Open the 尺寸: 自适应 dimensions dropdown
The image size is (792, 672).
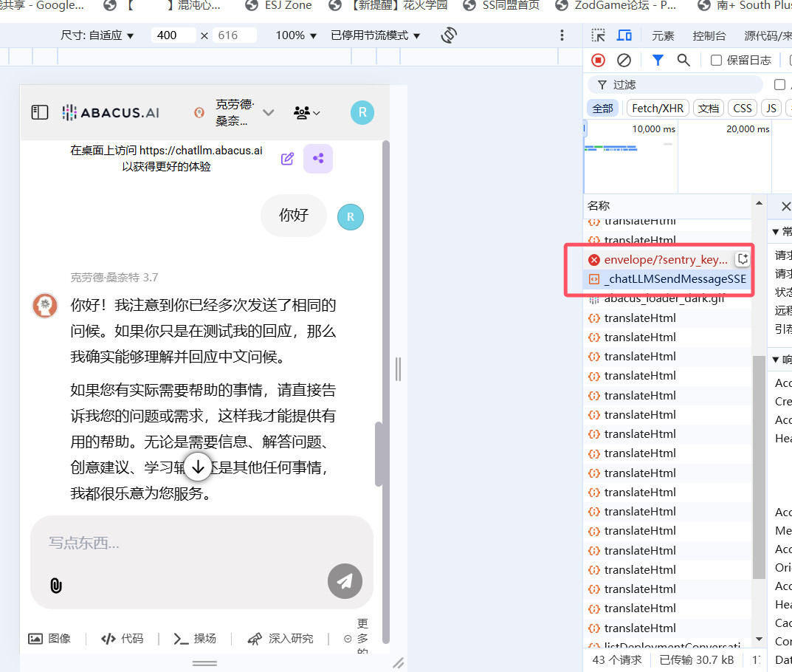point(97,35)
